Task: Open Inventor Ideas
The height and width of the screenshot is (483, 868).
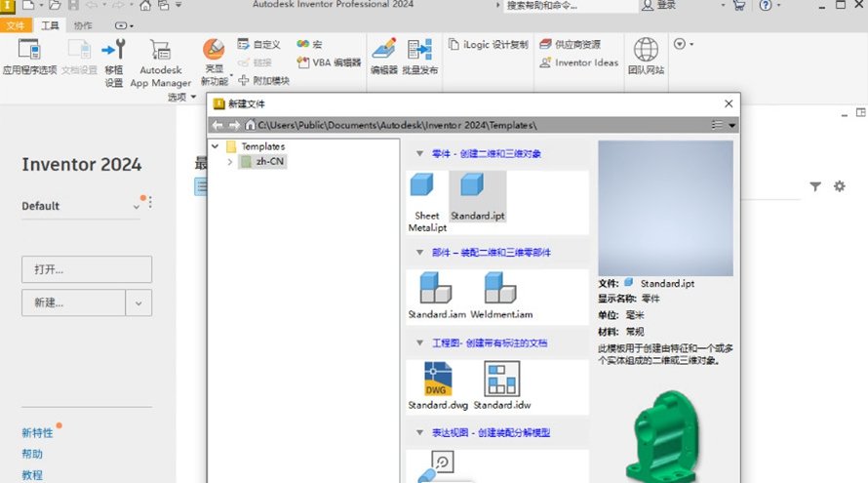Action: (579, 62)
